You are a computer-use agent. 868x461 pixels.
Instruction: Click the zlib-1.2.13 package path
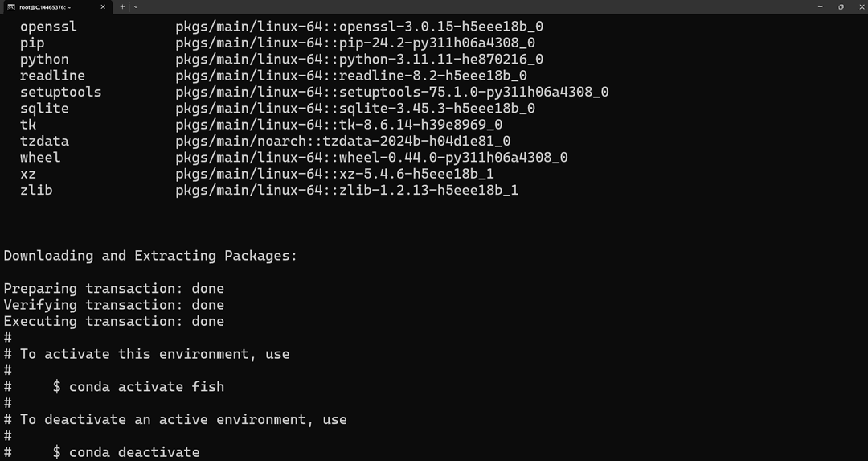[347, 191]
